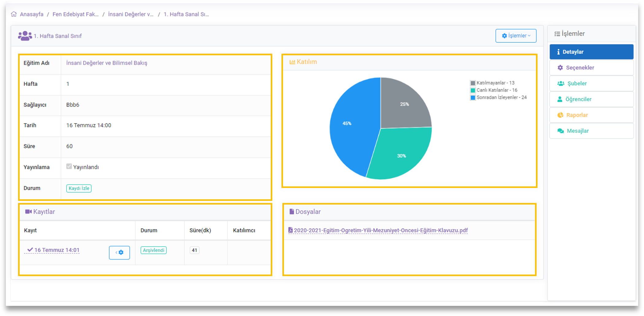
Task: Click the PDF file icon in Dosyalar
Action: [x=290, y=230]
